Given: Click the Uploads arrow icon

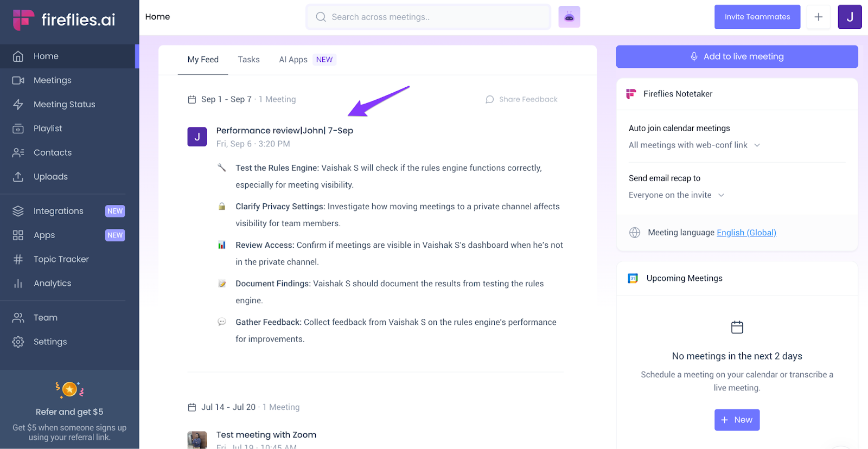Looking at the screenshot, I should (x=18, y=177).
